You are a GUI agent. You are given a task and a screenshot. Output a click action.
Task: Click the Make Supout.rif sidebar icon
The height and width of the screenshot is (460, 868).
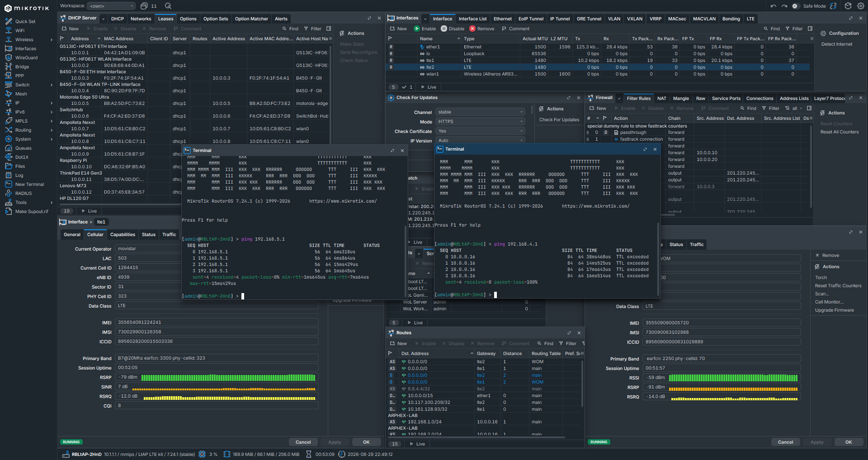tap(8, 211)
